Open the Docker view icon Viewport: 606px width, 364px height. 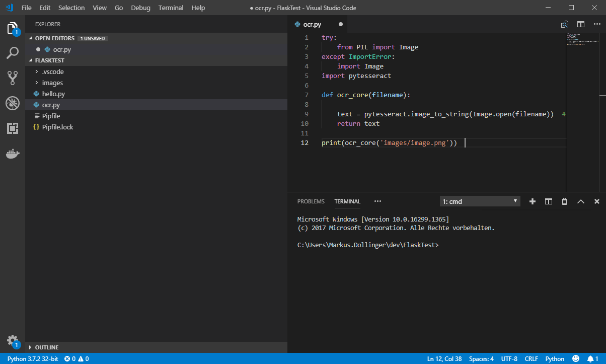(x=13, y=154)
